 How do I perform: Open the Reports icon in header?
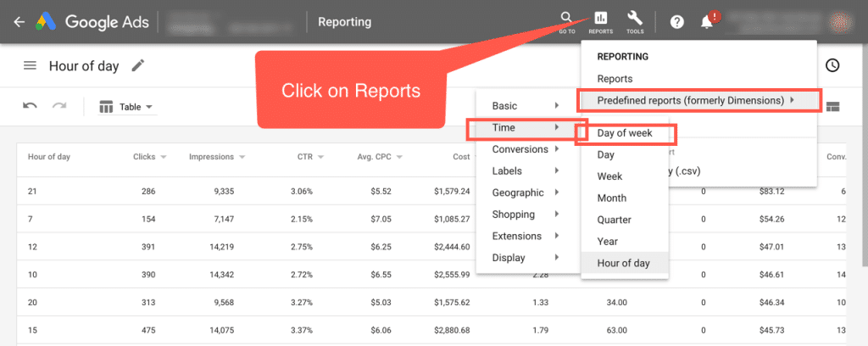click(600, 22)
